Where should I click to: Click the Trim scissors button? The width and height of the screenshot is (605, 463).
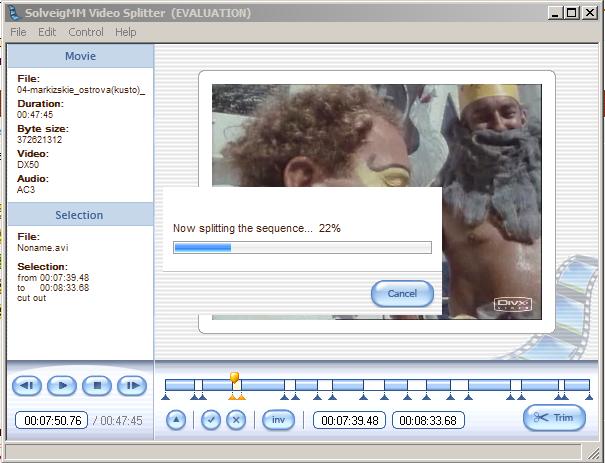coord(554,417)
